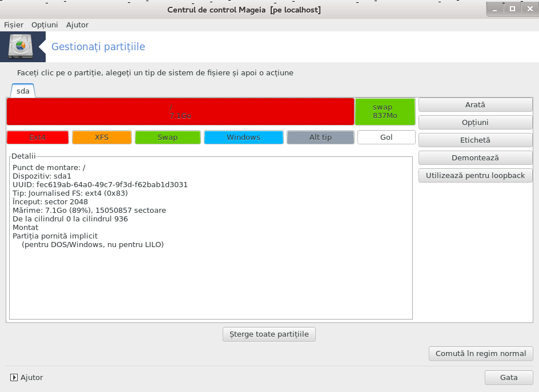Click the disk partition manager icon

point(21,46)
